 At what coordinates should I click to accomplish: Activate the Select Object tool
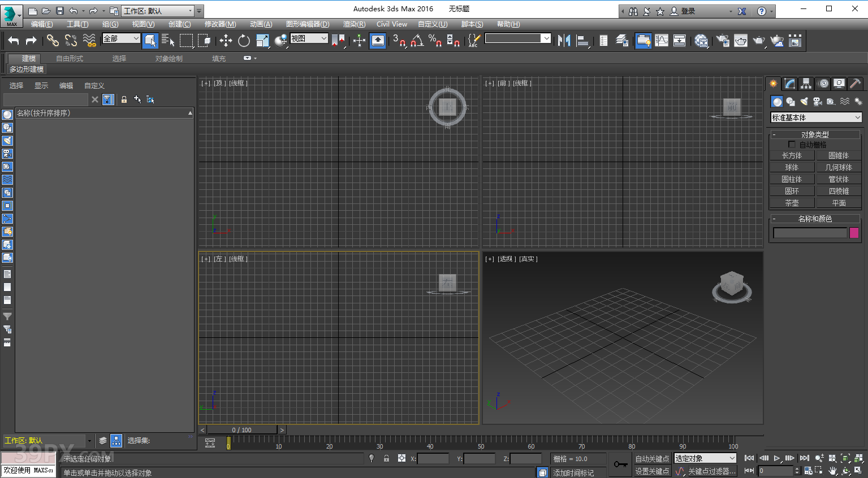click(150, 40)
